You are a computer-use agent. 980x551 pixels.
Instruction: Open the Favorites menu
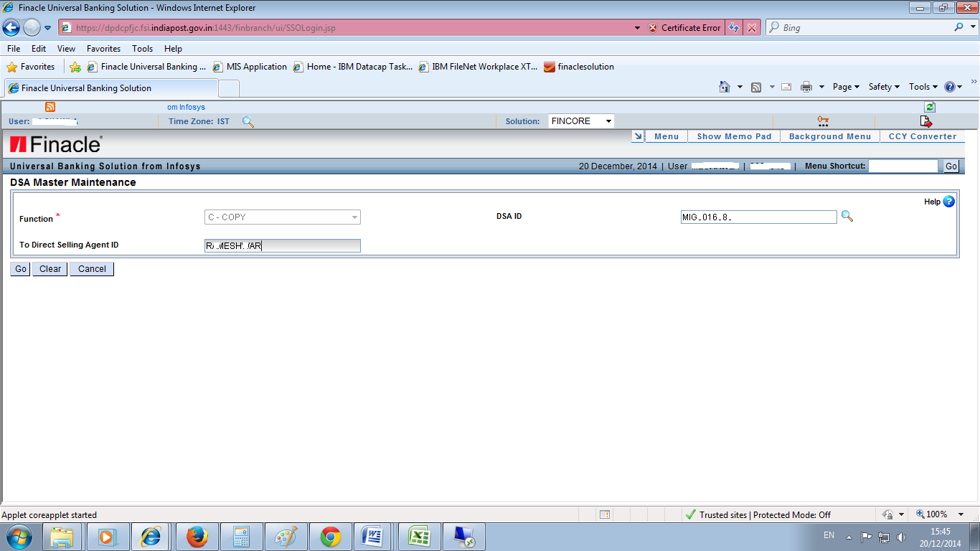click(x=103, y=48)
